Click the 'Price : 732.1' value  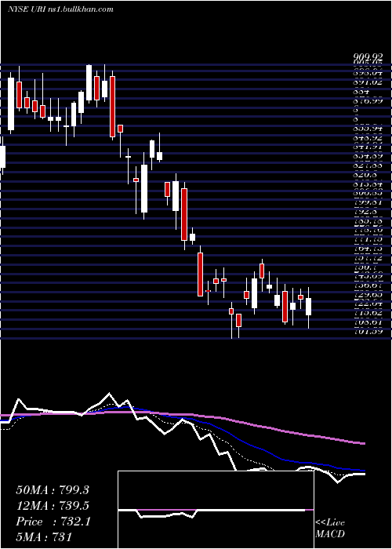point(53,522)
